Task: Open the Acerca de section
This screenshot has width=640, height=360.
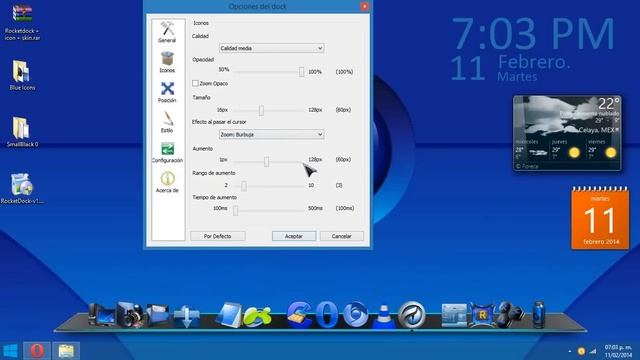Action: [167, 182]
